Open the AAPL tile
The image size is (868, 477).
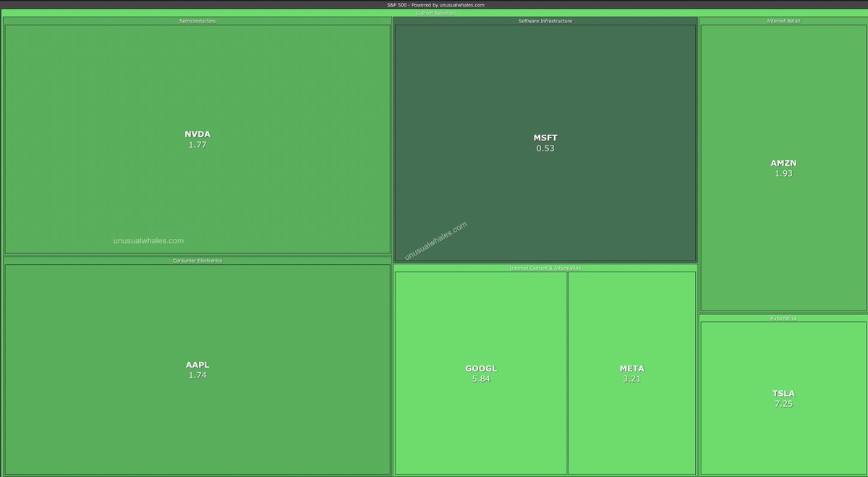197,369
